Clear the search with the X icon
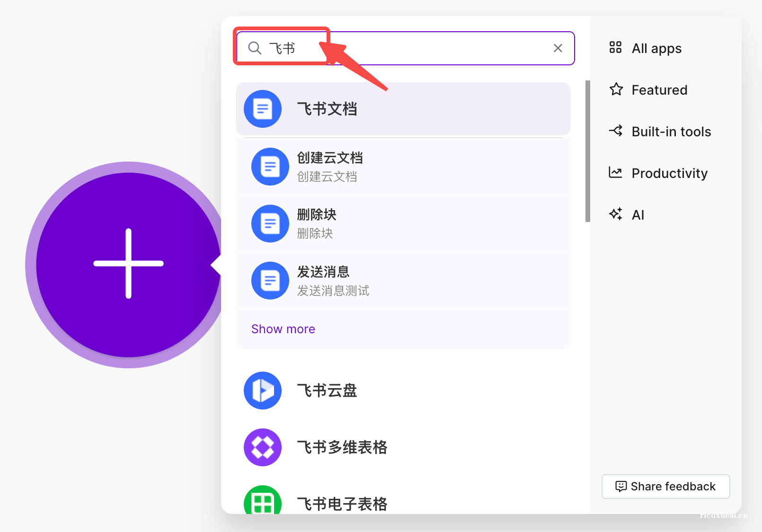The width and height of the screenshot is (762, 532). (x=558, y=48)
